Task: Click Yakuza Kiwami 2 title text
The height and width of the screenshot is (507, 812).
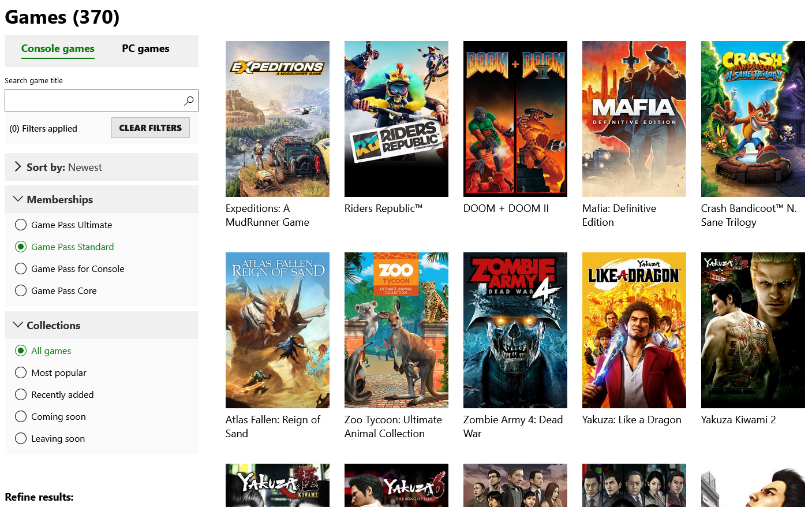Action: (x=739, y=420)
